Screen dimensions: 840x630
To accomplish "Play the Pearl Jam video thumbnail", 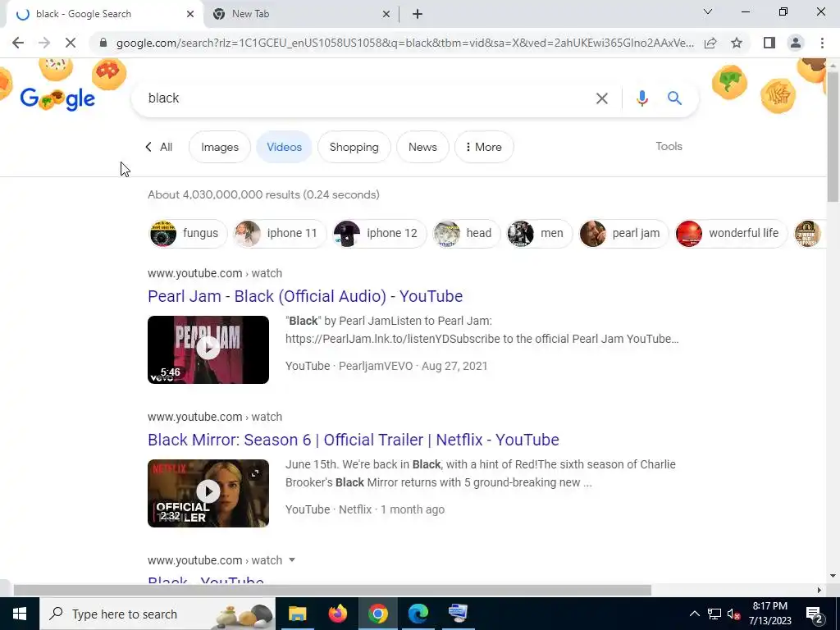I will click(x=208, y=349).
